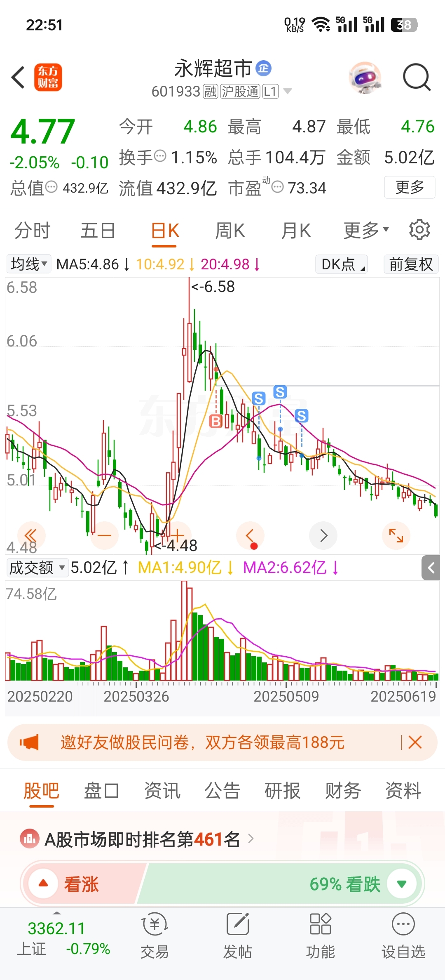Open 交易 trade icon

click(155, 935)
